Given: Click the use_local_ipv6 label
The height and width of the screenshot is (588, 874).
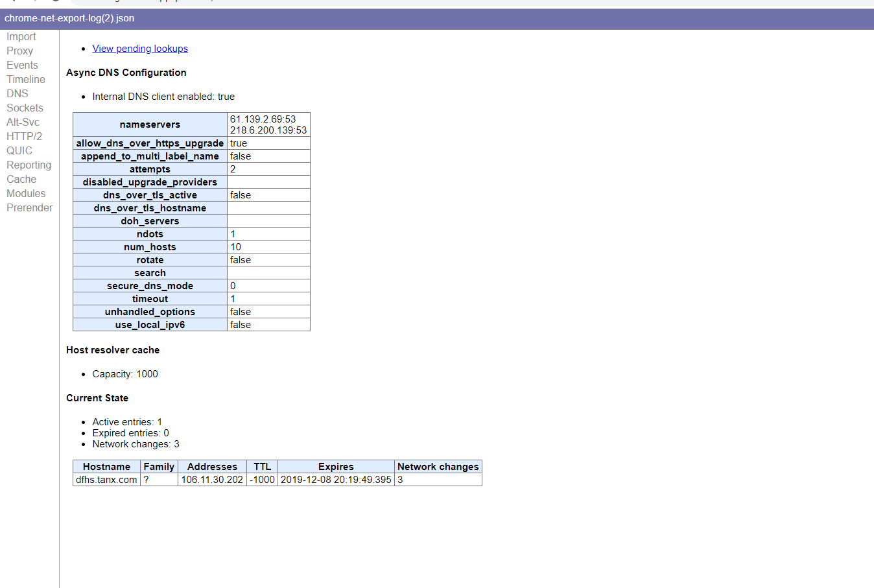Looking at the screenshot, I should pos(150,325).
